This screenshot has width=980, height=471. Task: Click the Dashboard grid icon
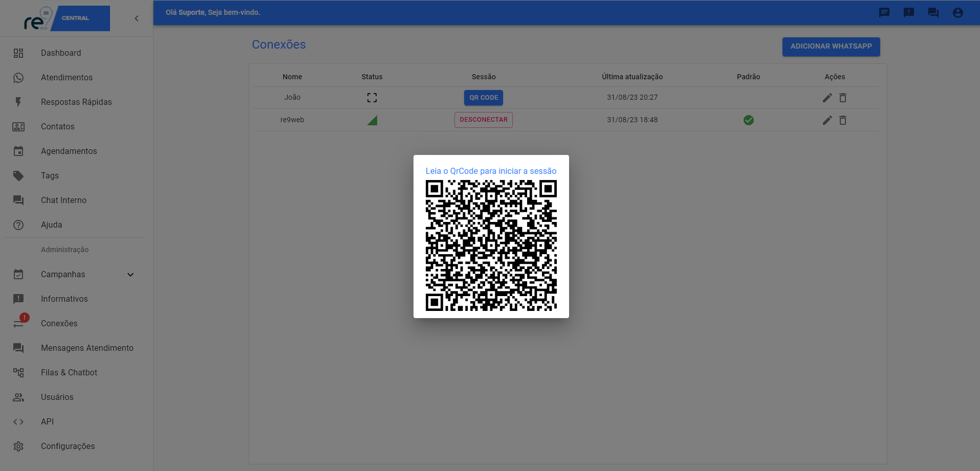(x=18, y=53)
